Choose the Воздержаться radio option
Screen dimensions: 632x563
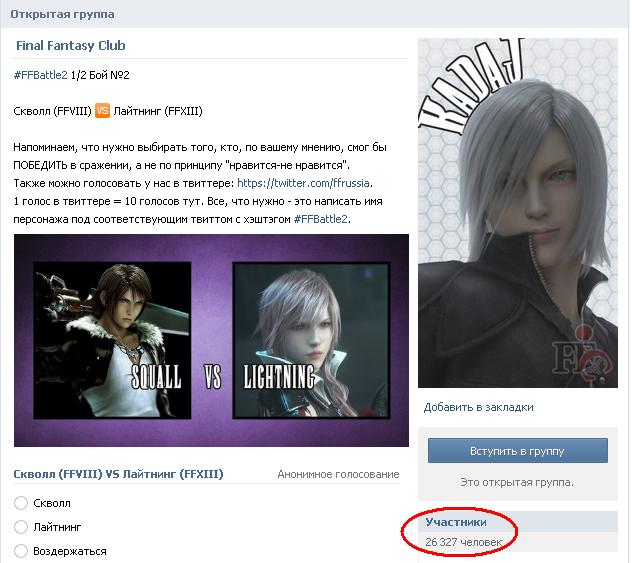(x=21, y=551)
